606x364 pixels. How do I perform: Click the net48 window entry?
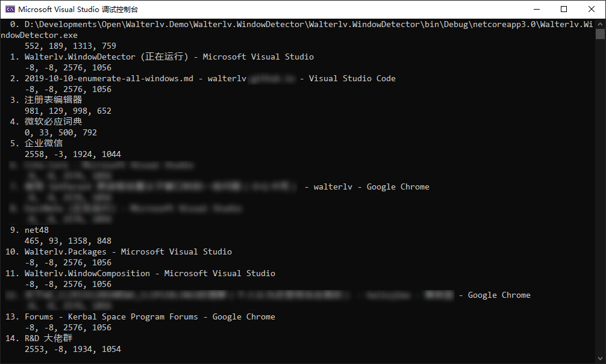[37, 230]
